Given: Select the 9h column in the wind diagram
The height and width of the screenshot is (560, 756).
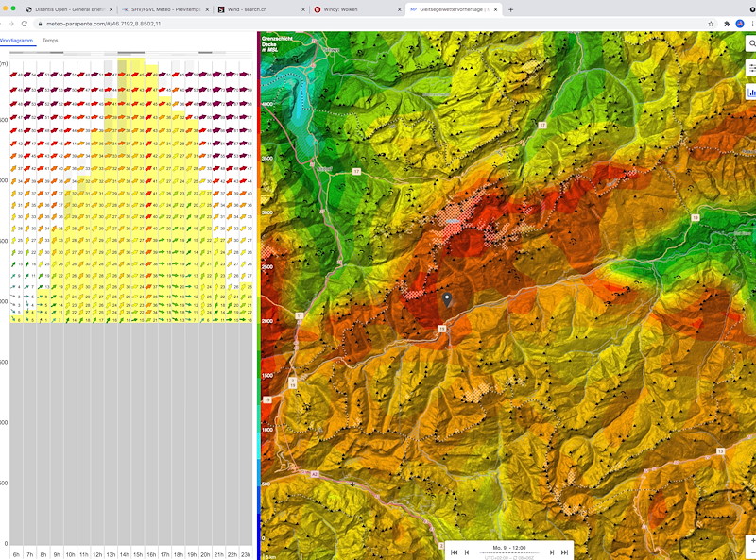Looking at the screenshot, I should point(57,554).
